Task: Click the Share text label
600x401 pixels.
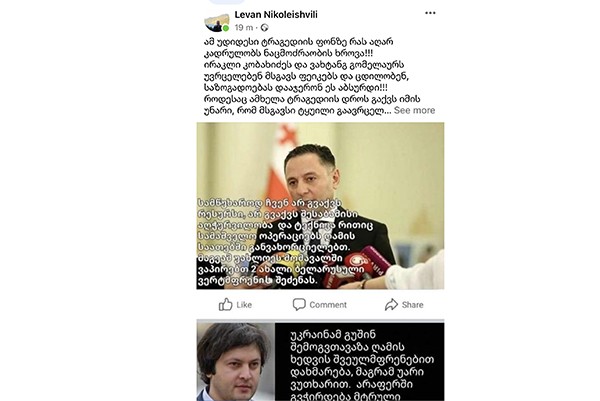Action: 412,305
